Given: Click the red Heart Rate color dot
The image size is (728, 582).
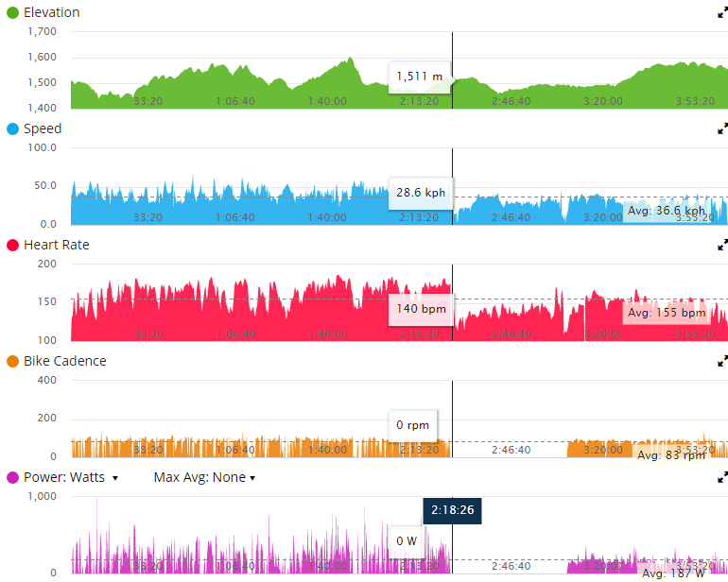Looking at the screenshot, I should [x=13, y=246].
